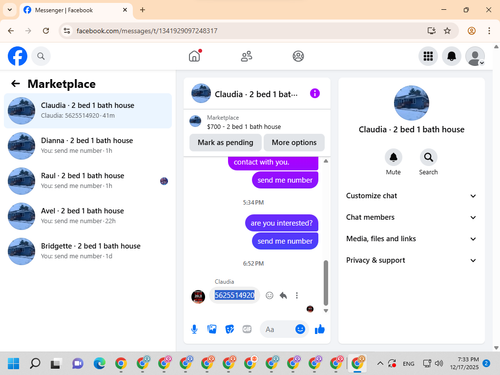Open the purple conversation information icon
500x375 pixels.
(315, 93)
